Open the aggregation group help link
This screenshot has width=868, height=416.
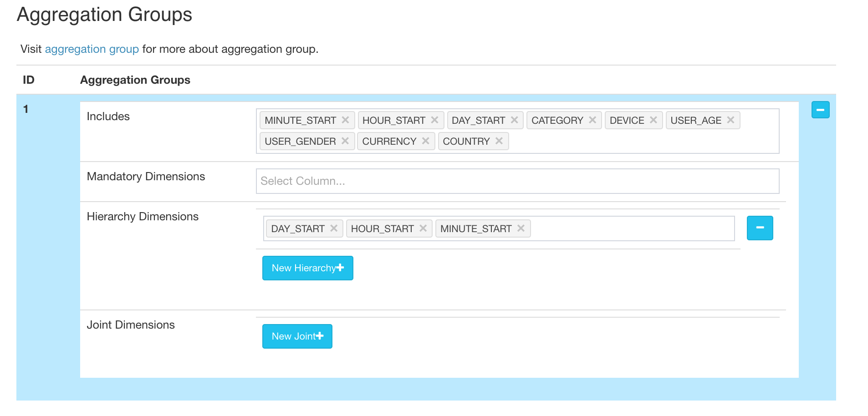pyautogui.click(x=92, y=49)
